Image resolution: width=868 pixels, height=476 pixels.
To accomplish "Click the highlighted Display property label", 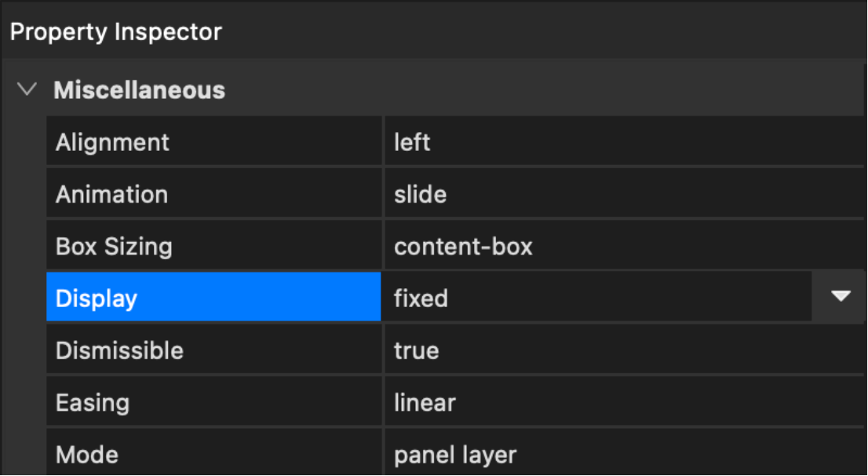I will tap(97, 298).
